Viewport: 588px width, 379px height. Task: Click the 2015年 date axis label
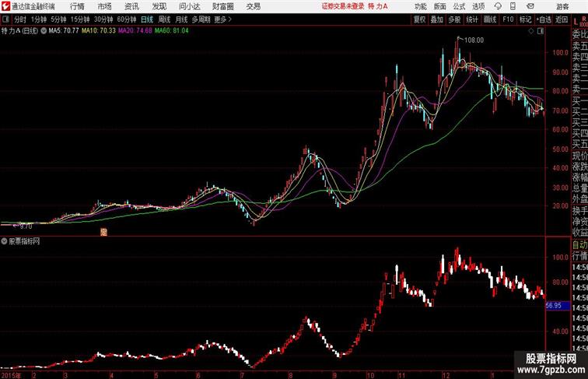click(x=11, y=375)
